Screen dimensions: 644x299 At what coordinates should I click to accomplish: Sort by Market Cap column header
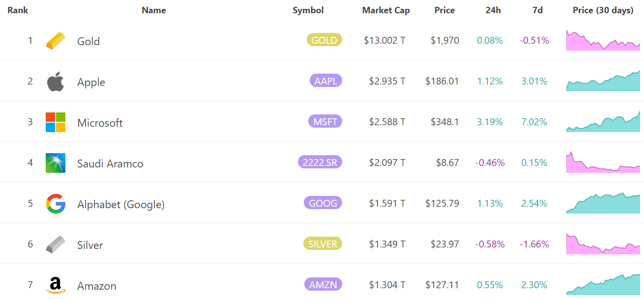coord(386,10)
